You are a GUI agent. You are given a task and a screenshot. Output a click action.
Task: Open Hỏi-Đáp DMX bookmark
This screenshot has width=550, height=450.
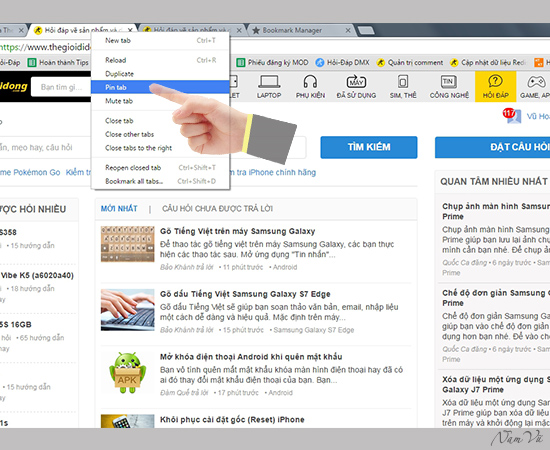[x=343, y=63]
